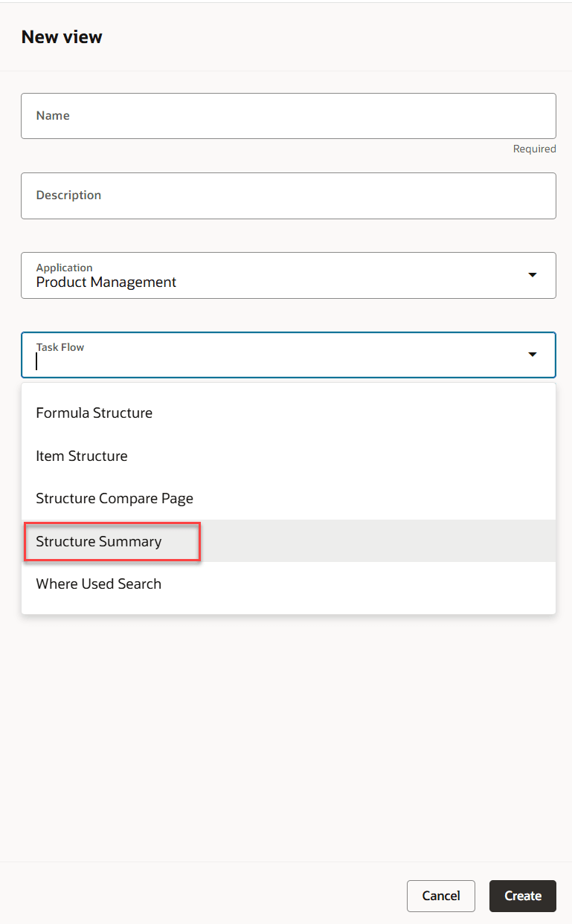
Task: Collapse the Task Flow options list
Action: tap(533, 354)
